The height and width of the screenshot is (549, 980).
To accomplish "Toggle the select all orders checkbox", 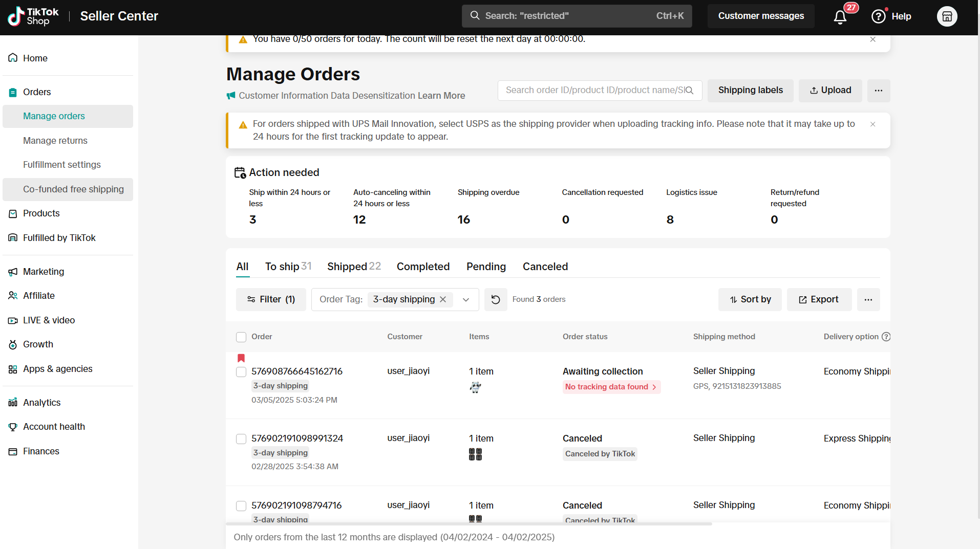I will (x=241, y=337).
